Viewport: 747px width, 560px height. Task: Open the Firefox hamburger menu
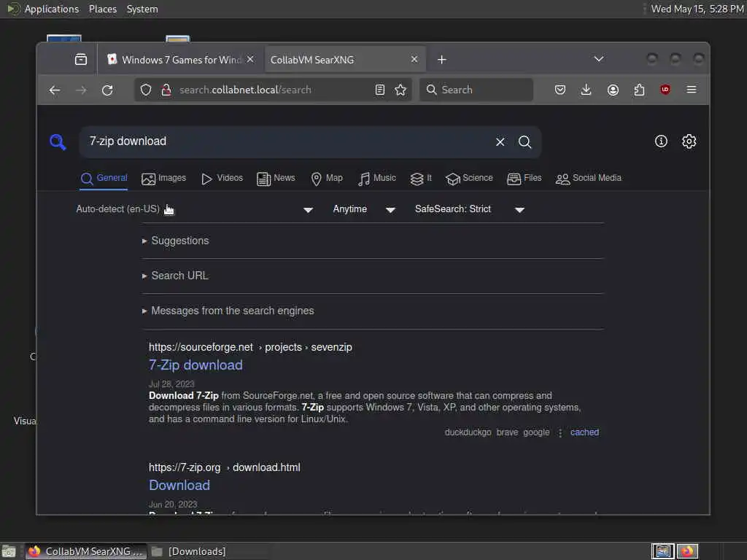[x=692, y=90]
